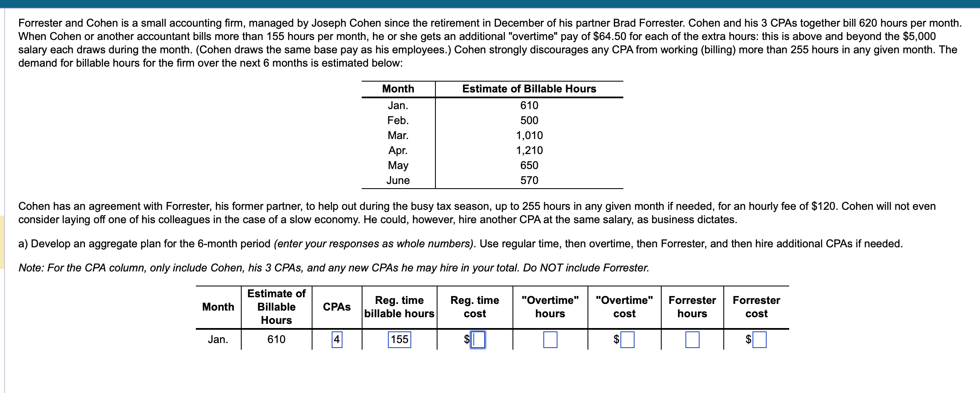This screenshot has width=980, height=393.
Task: Select the 610 billable hours estimate for January
Action: point(276,340)
